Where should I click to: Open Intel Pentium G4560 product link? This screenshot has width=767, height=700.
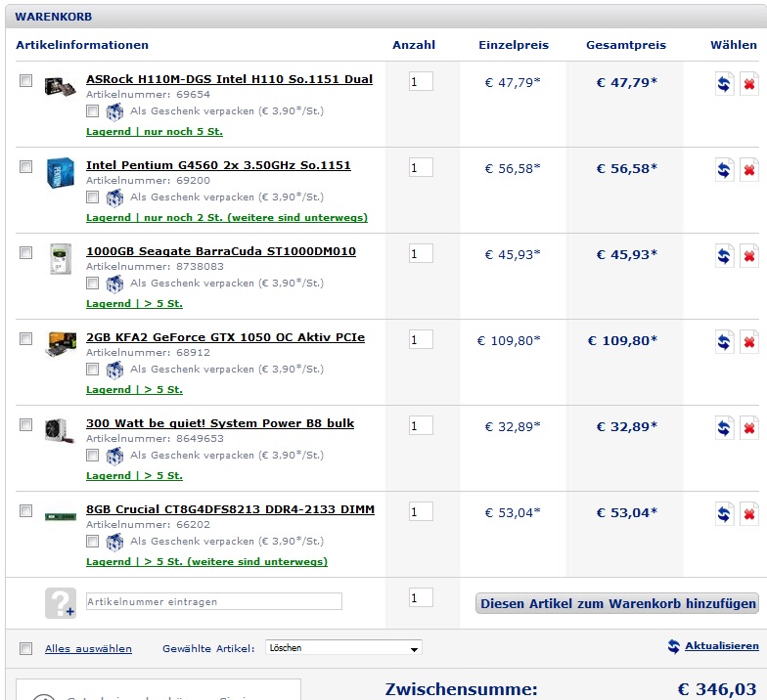218,165
